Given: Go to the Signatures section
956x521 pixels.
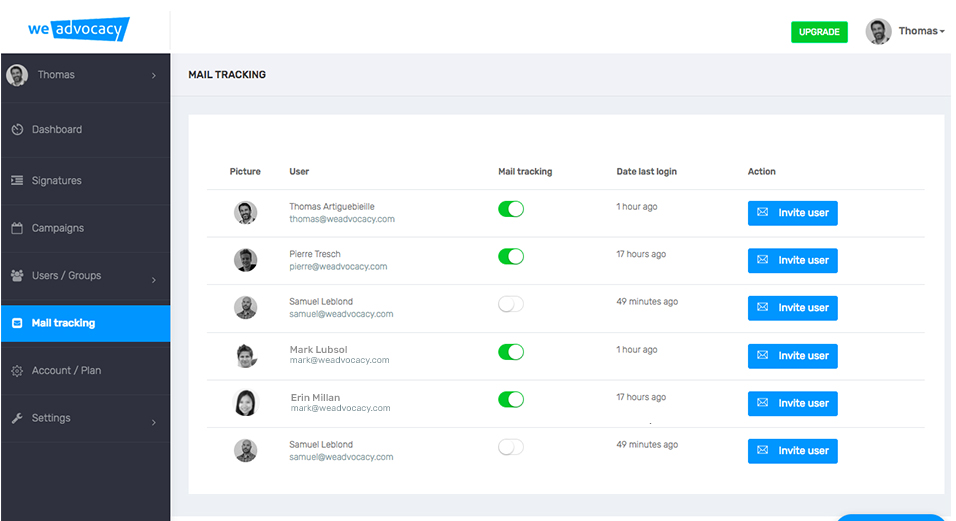Looking at the screenshot, I should pyautogui.click(x=85, y=180).
